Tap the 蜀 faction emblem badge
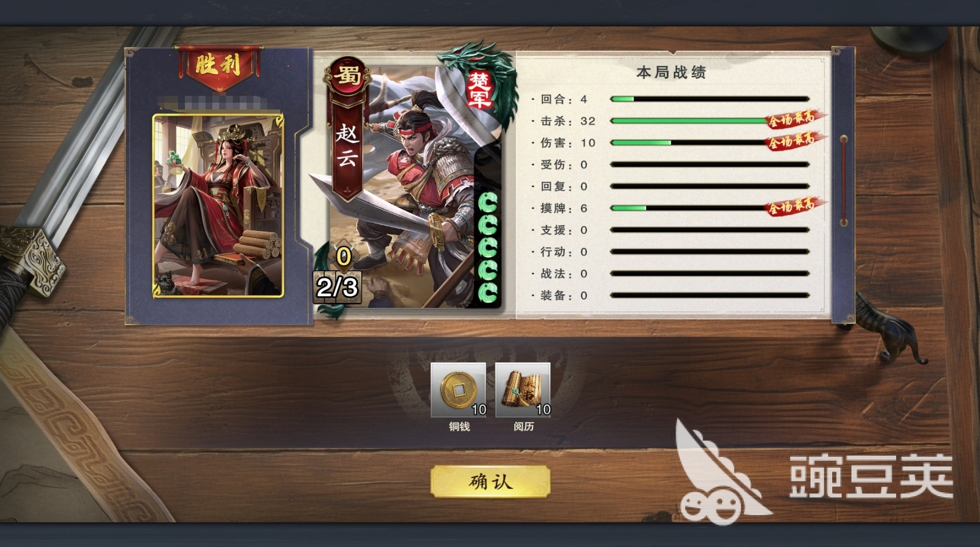This screenshot has width=980, height=547. [x=346, y=75]
